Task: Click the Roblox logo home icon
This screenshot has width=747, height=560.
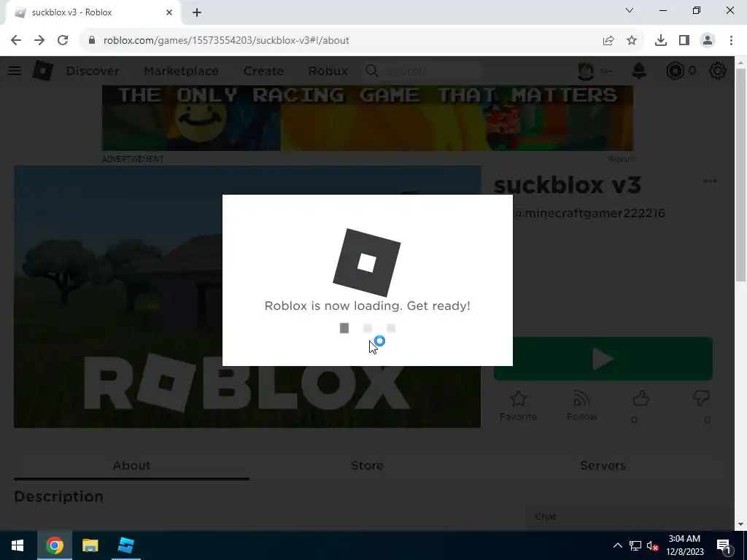Action: click(42, 71)
